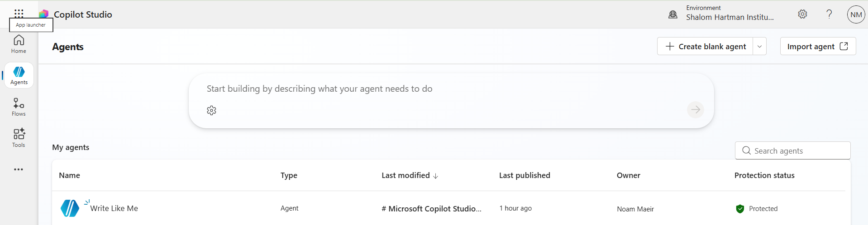Click the Write Like Me agent icon

point(70,208)
